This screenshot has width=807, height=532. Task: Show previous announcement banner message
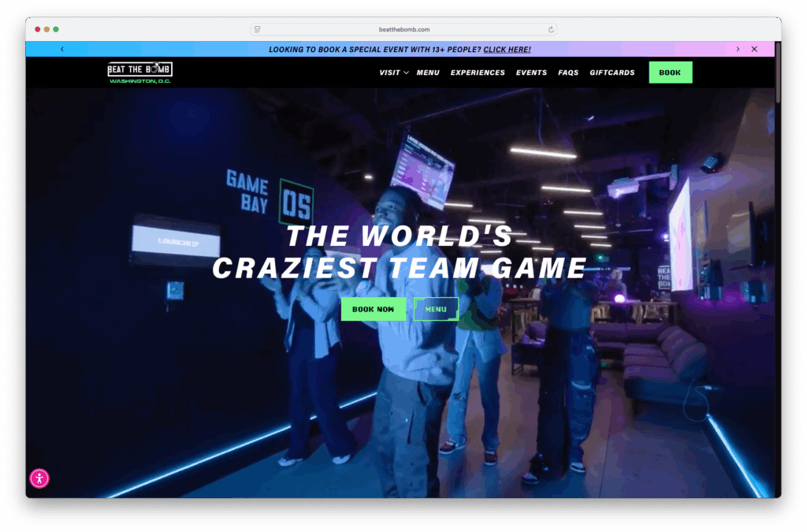click(x=62, y=49)
